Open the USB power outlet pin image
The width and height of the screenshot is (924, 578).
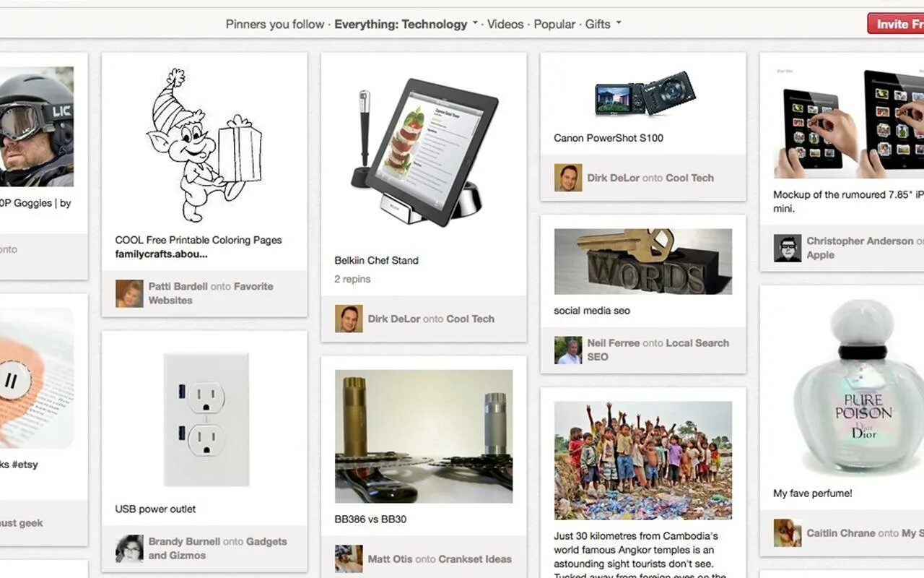tap(206, 419)
